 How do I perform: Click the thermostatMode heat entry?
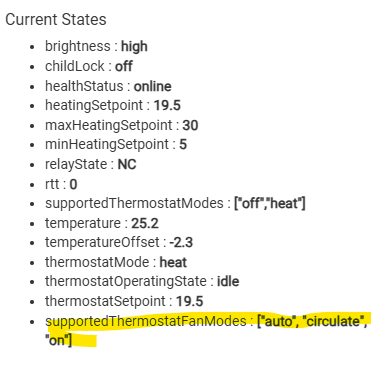click(116, 262)
